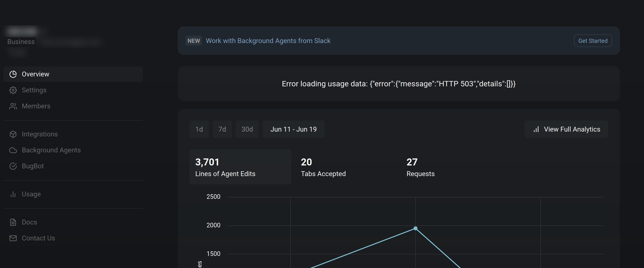Click the 1500 axis label on chart
Screen dimensions: 644x268
213,254
